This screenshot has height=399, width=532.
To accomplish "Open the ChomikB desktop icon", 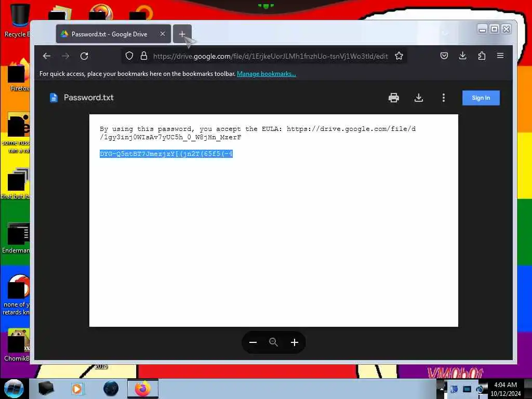I will click(17, 345).
